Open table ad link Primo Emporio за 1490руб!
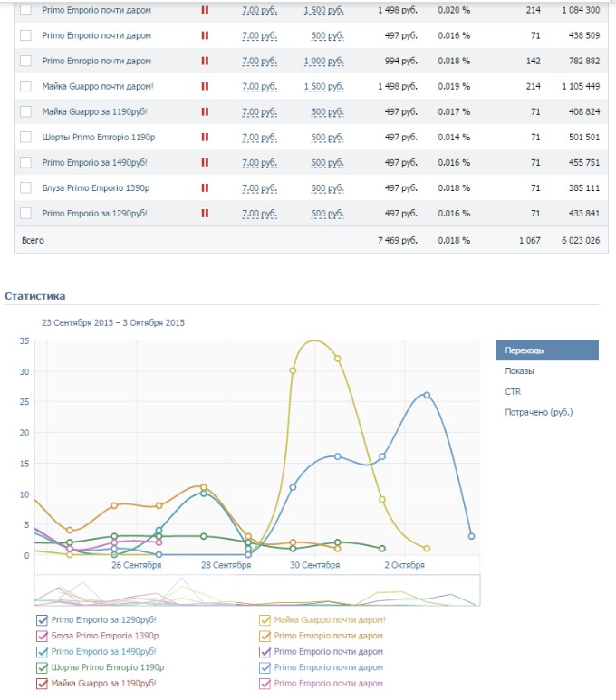Viewport: 616px width, 700px height. (x=95, y=162)
